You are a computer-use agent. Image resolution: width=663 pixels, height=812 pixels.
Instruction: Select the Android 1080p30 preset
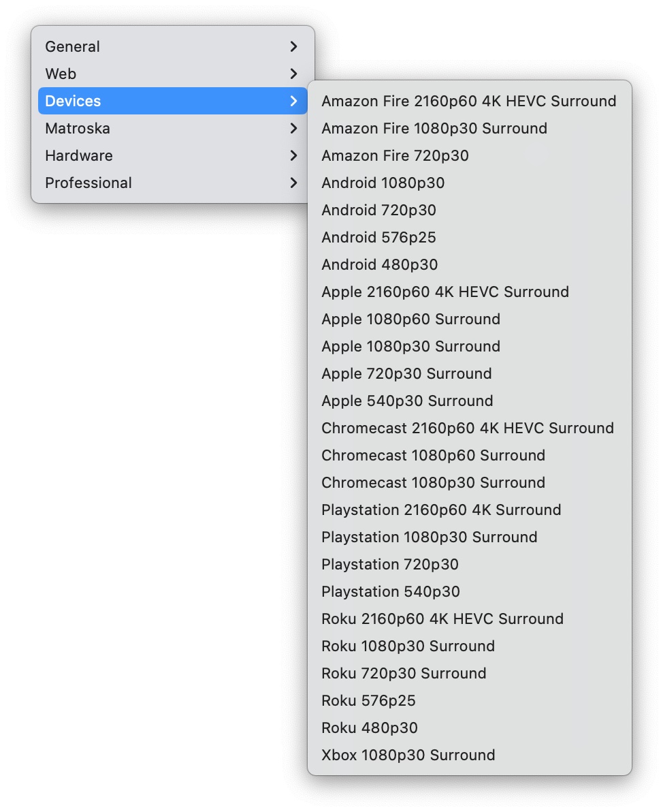tap(469, 183)
